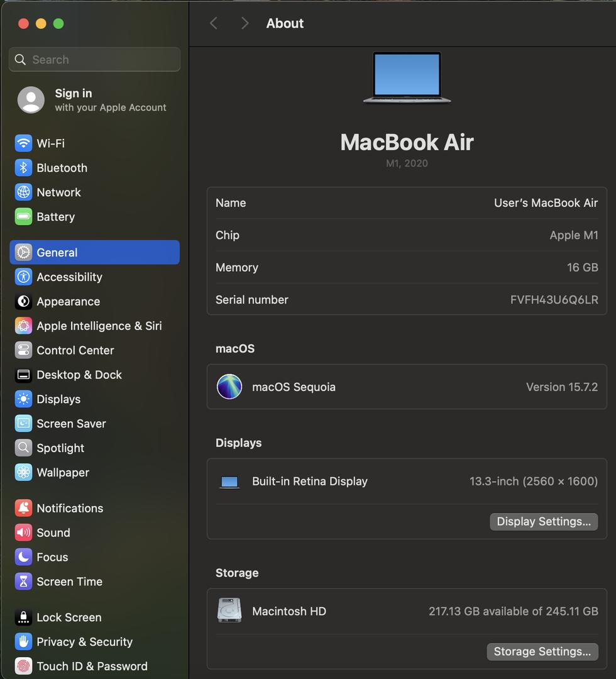Image resolution: width=616 pixels, height=679 pixels.
Task: Open the Battery settings icon
Action: pos(23,217)
